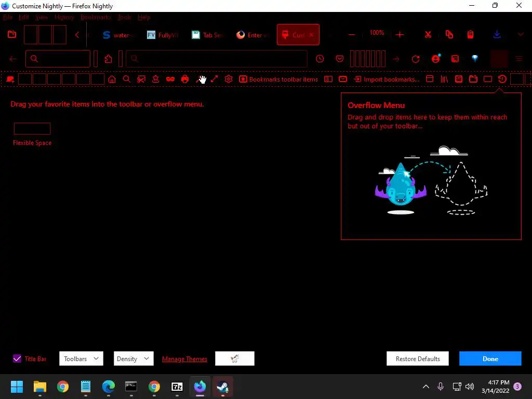Open the File menu
This screenshot has width=532, height=399.
8,17
